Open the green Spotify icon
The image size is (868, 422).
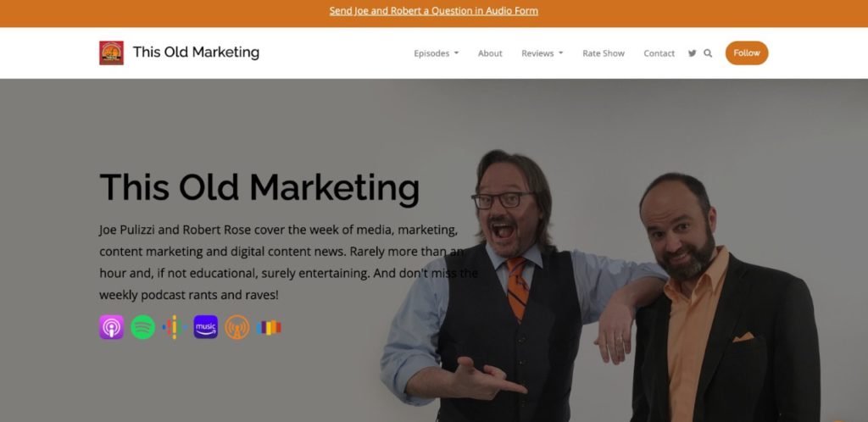point(142,327)
